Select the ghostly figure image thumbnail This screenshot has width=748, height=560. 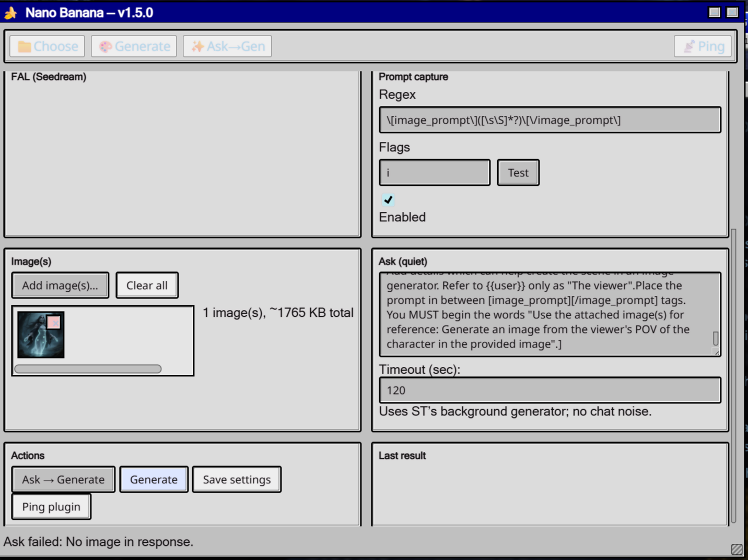coord(41,335)
